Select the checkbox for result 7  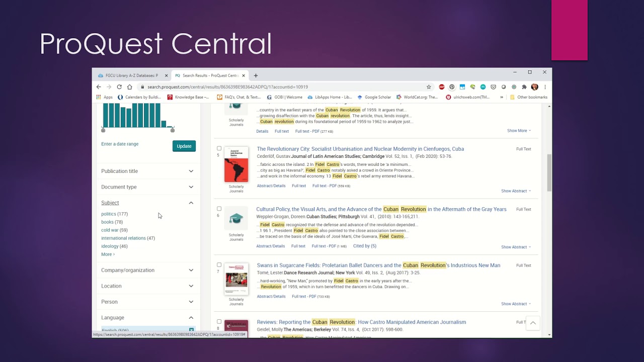tap(219, 265)
